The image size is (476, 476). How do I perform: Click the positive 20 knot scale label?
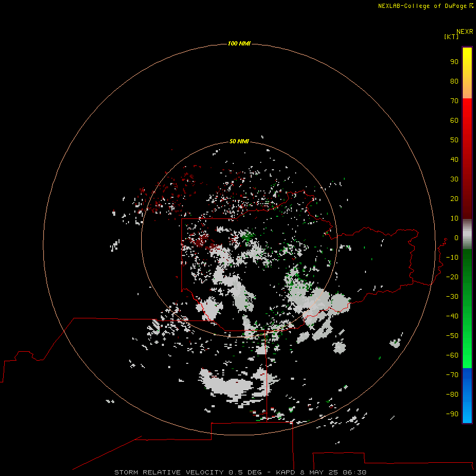click(454, 198)
